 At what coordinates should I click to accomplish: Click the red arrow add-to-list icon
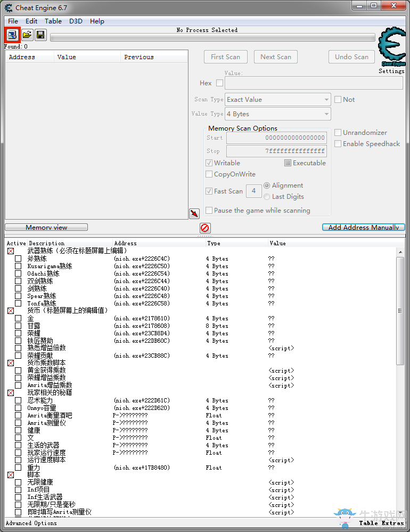coord(194,213)
